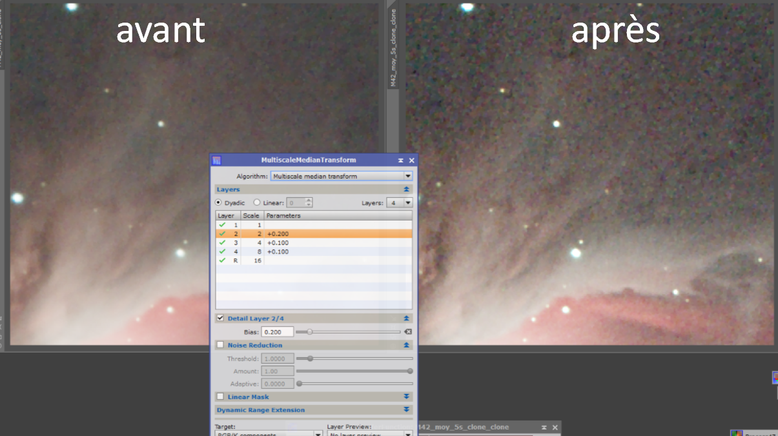The height and width of the screenshot is (436, 778).
Task: Click the MultiscaleMedianTransform dialog title icon
Action: pyautogui.click(x=217, y=160)
